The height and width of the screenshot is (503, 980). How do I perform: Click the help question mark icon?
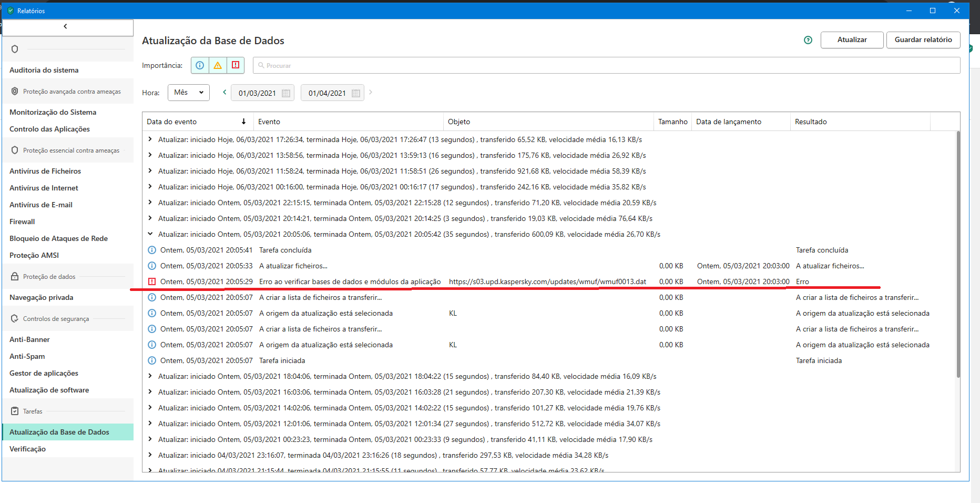pos(808,40)
